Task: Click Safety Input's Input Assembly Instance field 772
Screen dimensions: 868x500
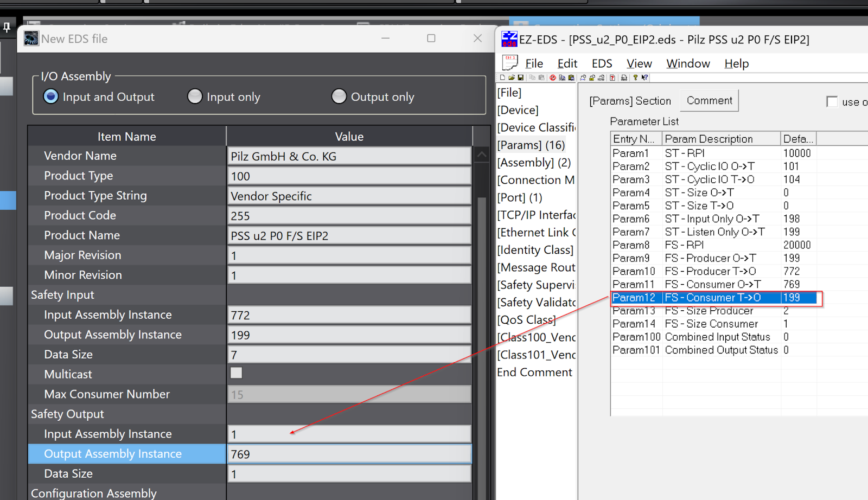Action: pos(349,315)
